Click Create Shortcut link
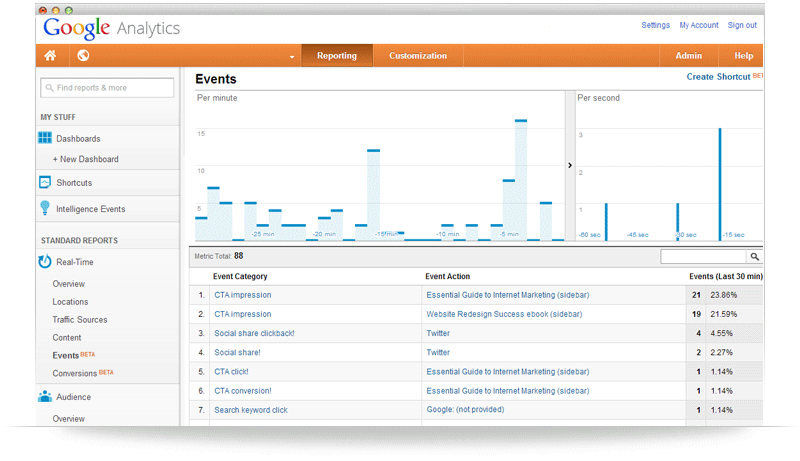The height and width of the screenshot is (461, 800). click(718, 76)
